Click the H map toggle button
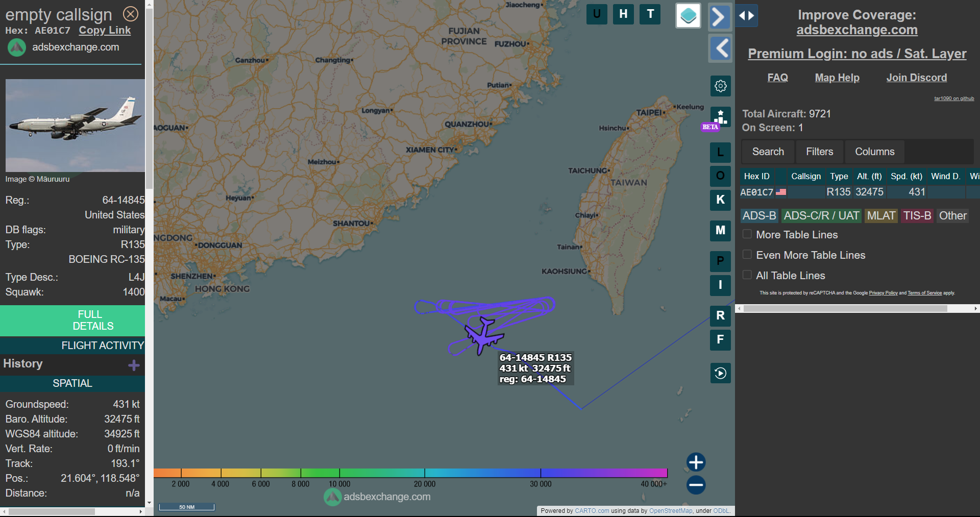Image resolution: width=980 pixels, height=517 pixels. coord(623,14)
